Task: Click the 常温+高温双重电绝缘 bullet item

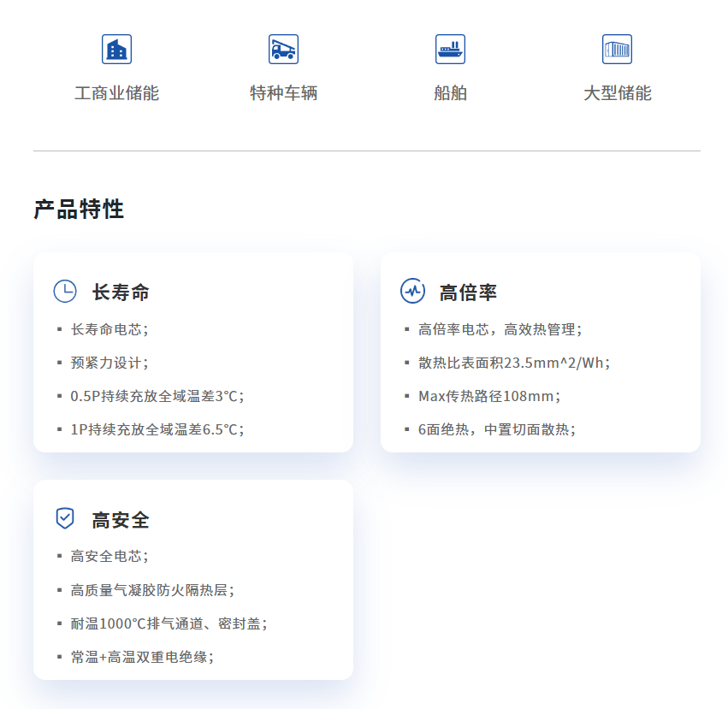Action: (x=142, y=657)
